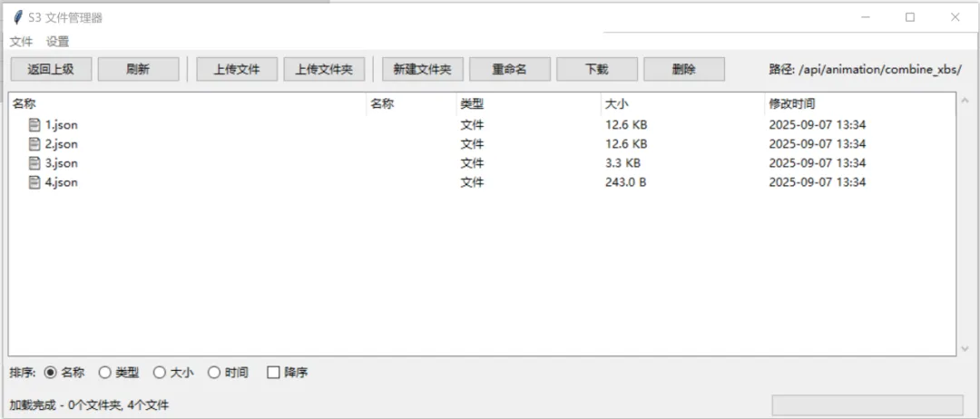Image resolution: width=980 pixels, height=419 pixels.
Task: Enable the 降序 descending checkbox
Action: tap(273, 373)
